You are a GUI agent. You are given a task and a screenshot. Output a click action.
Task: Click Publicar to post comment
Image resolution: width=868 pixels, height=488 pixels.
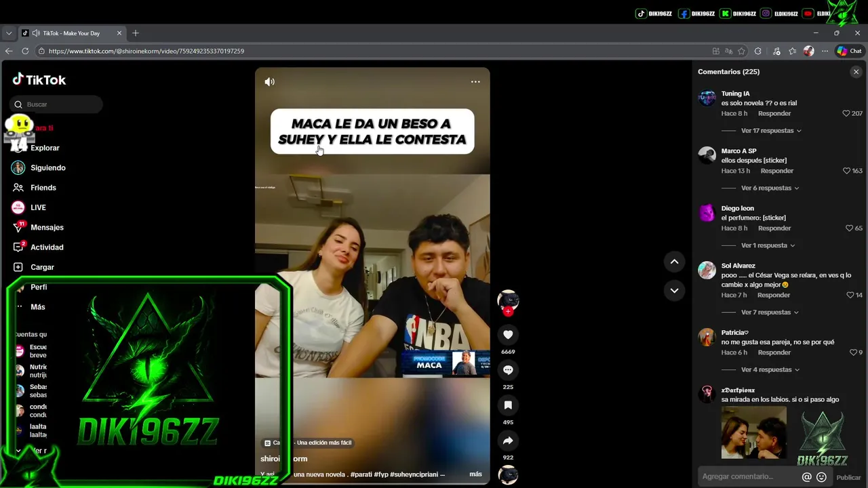(x=848, y=477)
